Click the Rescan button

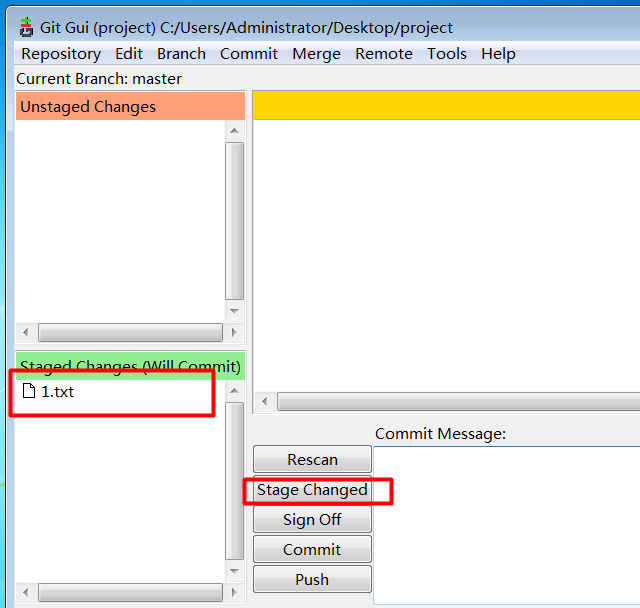pyautogui.click(x=312, y=459)
